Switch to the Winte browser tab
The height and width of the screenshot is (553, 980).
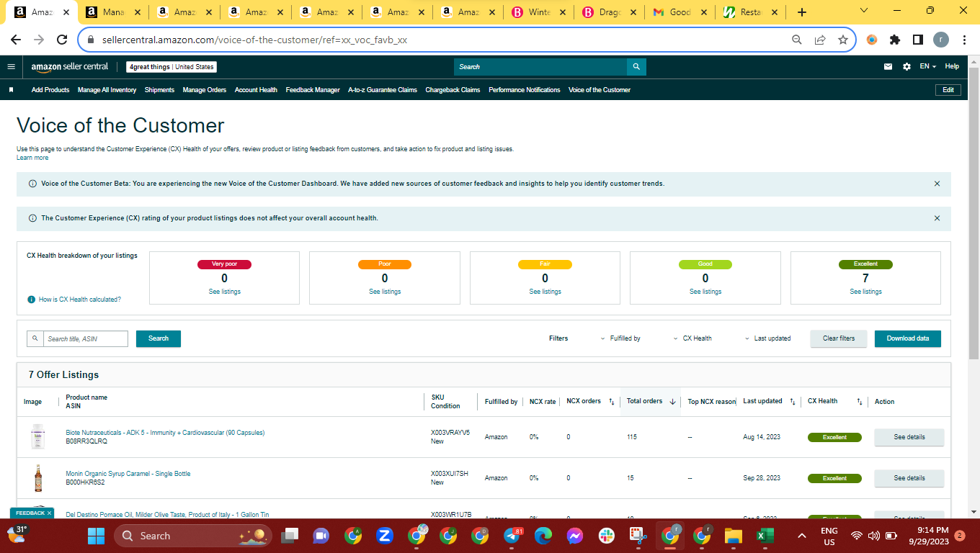(539, 12)
